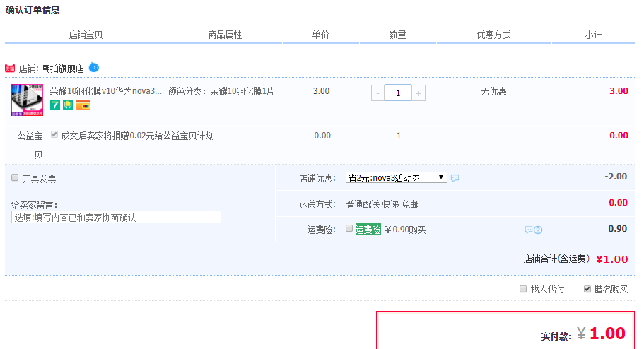Uncheck the 匿名购买 checkbox
Screen dimensions: 644x349
(587, 289)
